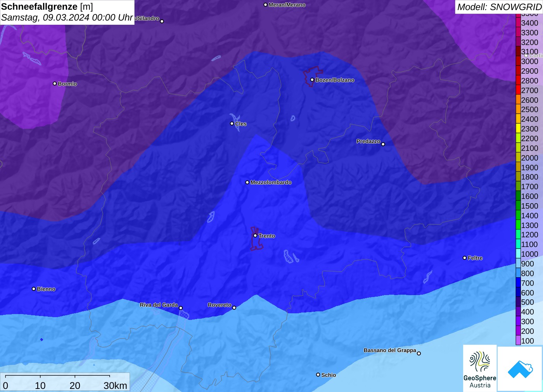The height and width of the screenshot is (392, 543).
Task: Select the Cles marker dot
Action: click(x=232, y=124)
